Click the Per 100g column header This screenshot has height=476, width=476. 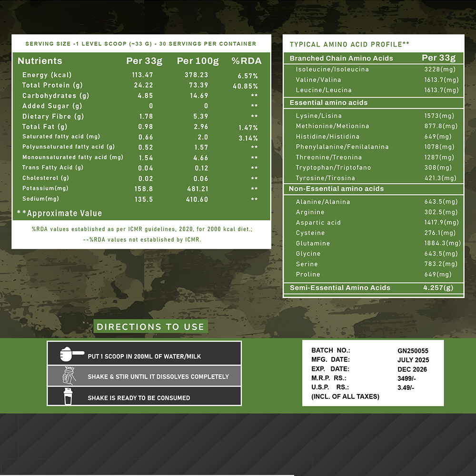click(198, 61)
